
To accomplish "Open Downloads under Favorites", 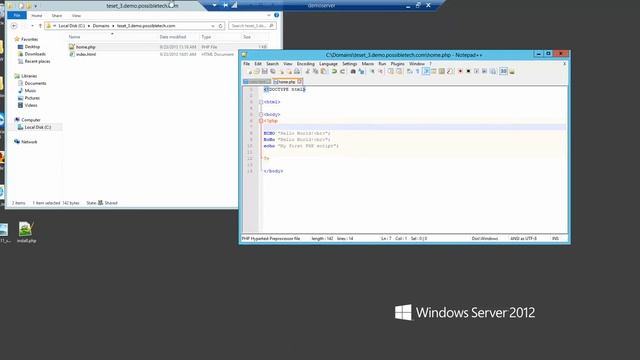I will coord(35,54).
